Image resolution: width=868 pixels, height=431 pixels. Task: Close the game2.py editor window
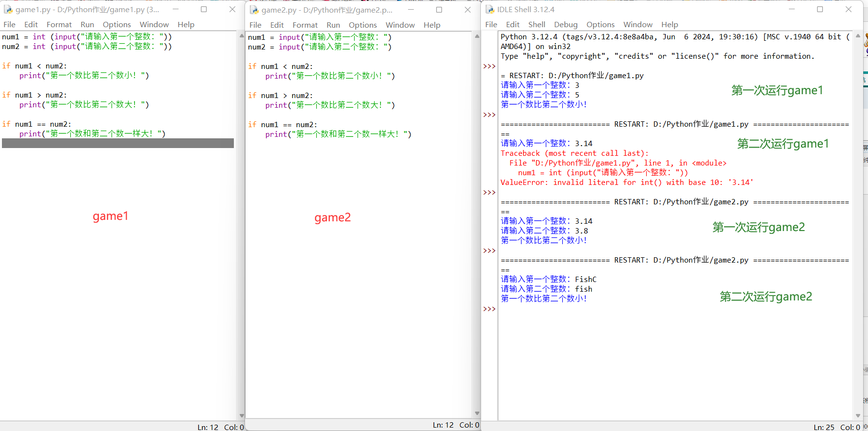(x=468, y=9)
